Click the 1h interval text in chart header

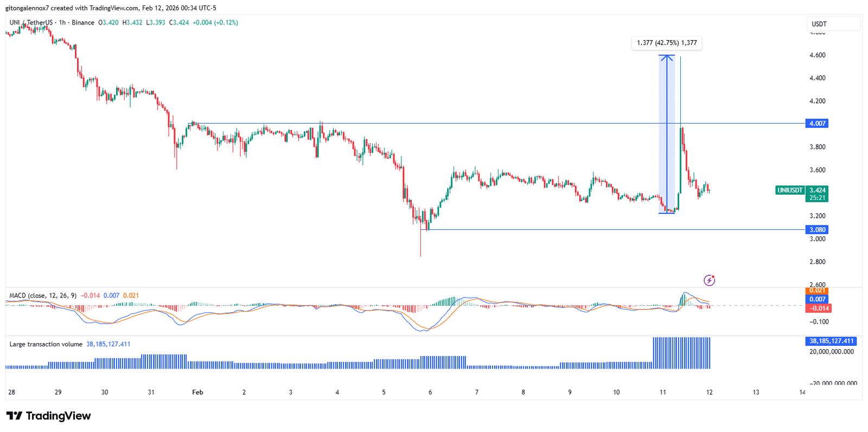pos(62,23)
